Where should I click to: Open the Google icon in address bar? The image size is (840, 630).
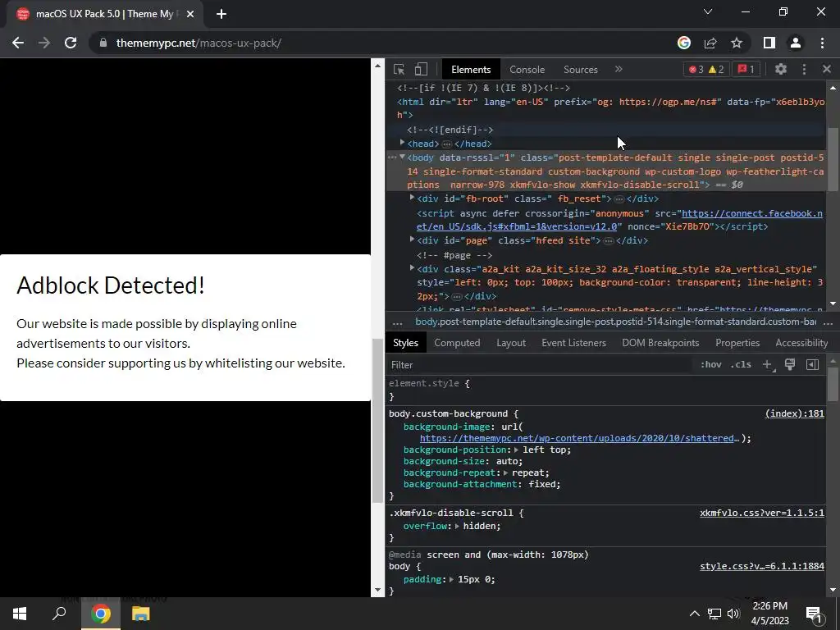pyautogui.click(x=684, y=43)
